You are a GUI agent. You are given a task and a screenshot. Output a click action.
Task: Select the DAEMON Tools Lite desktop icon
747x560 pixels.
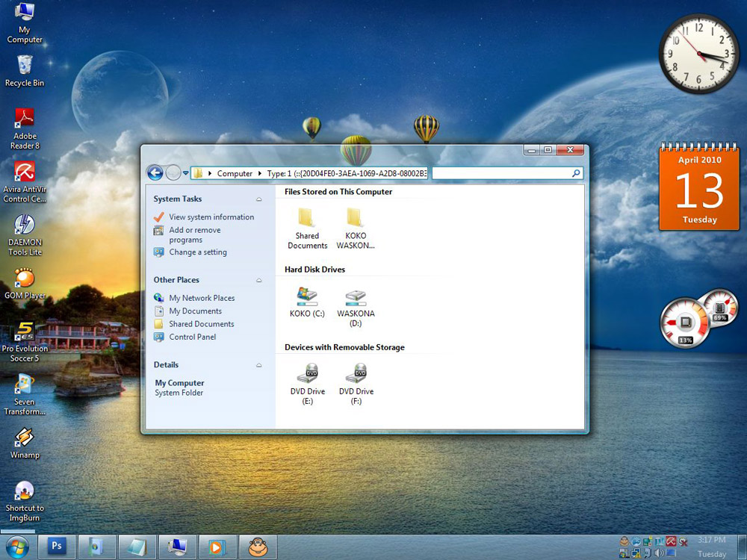25,235
